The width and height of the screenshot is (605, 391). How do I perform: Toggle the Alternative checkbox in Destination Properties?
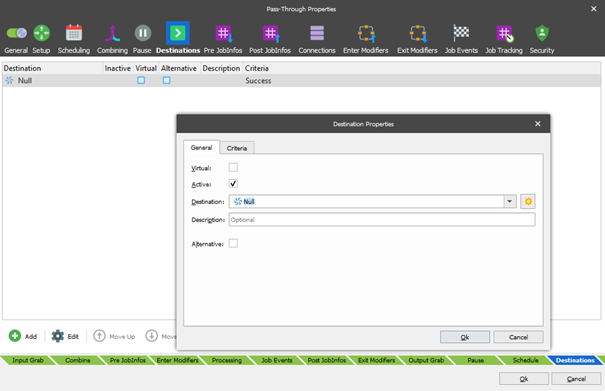point(233,243)
